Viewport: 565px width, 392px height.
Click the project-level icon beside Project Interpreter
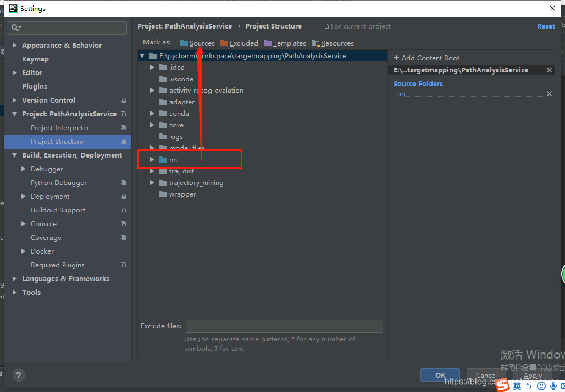[123, 128]
